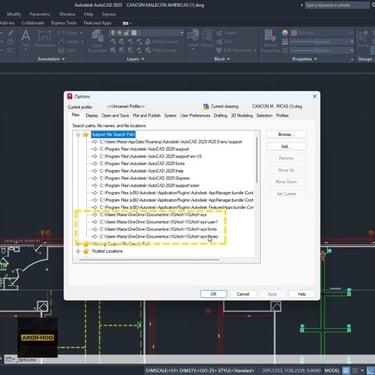
Task: Select the YQArch\sys\fonts path row
Action: [158, 229]
